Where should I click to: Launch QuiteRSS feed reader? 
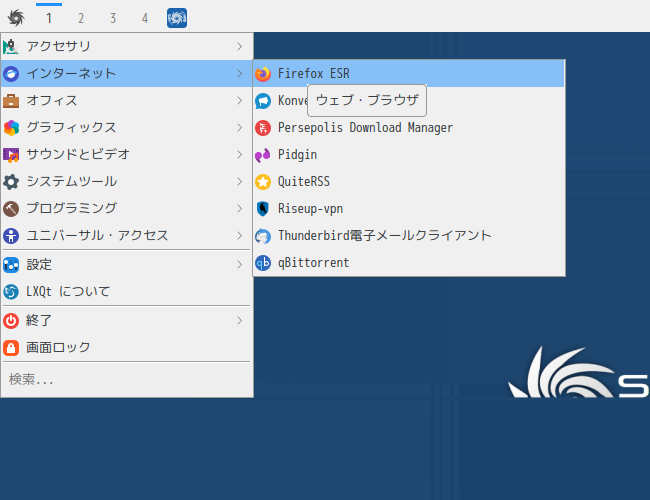click(409, 182)
